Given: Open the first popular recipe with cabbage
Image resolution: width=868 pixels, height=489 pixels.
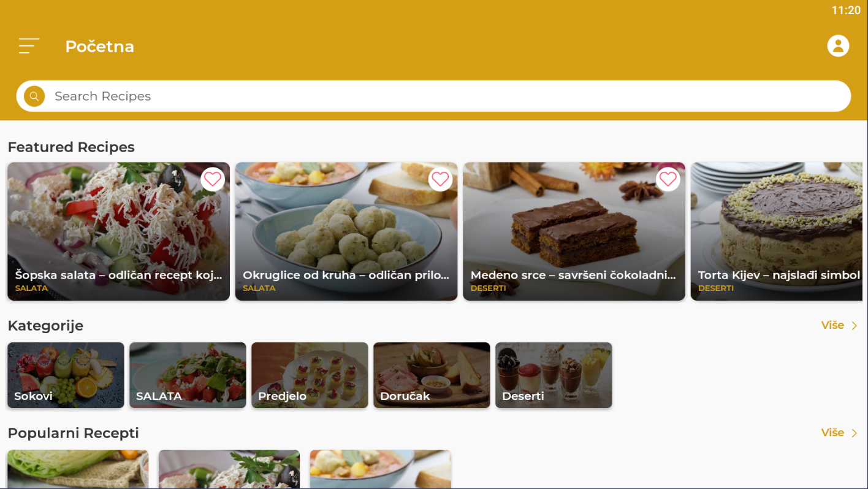Looking at the screenshot, I should (78, 469).
